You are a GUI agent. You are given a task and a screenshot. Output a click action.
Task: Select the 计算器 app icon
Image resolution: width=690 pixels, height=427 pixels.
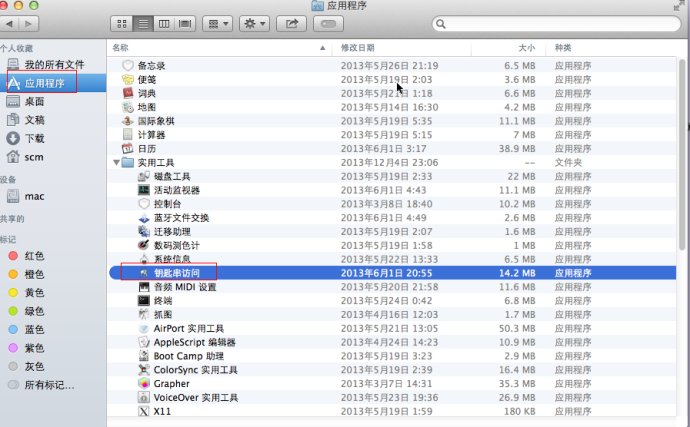tap(128, 135)
